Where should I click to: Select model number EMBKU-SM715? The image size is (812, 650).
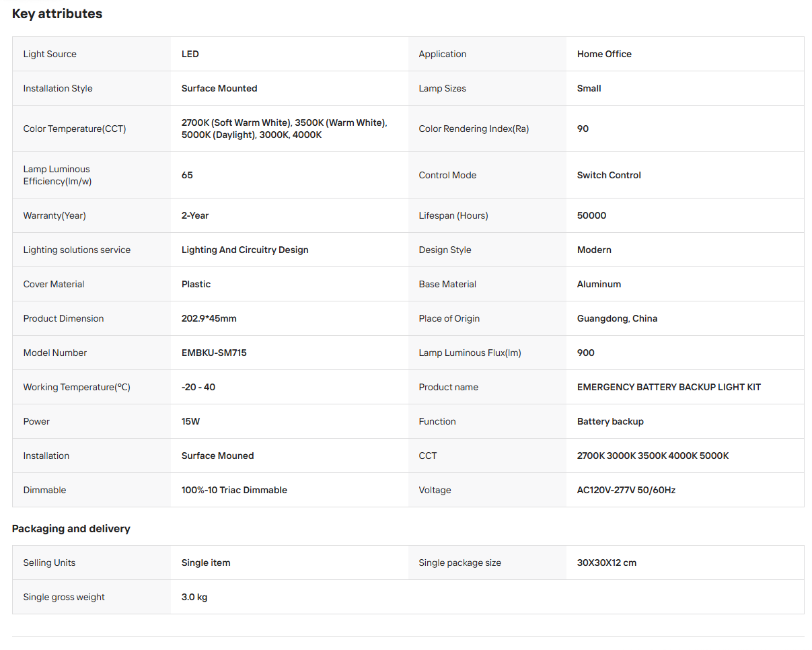pyautogui.click(x=214, y=353)
